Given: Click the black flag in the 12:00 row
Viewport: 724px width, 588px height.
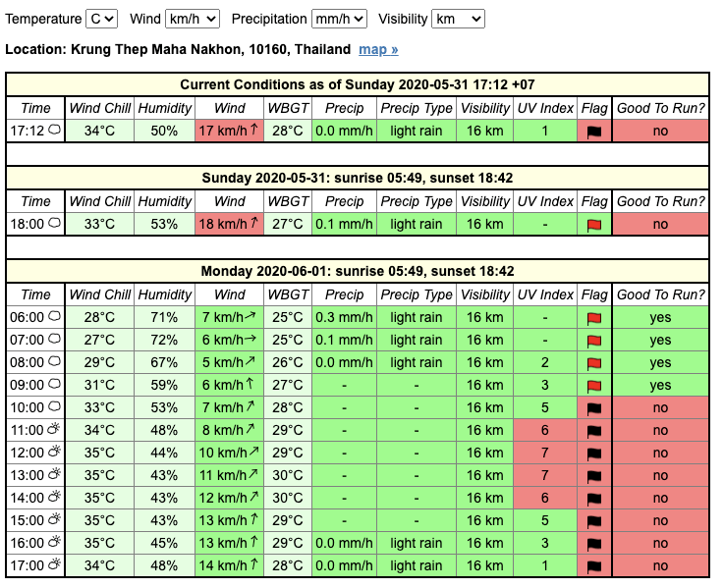Looking at the screenshot, I should pyautogui.click(x=593, y=454).
